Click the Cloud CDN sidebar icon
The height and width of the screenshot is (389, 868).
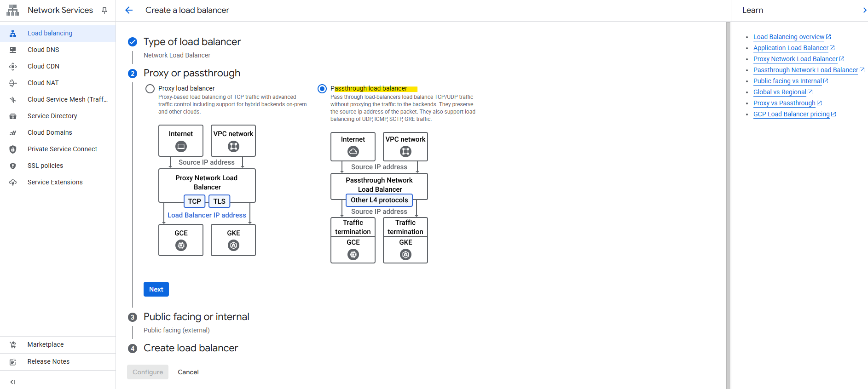click(x=13, y=66)
